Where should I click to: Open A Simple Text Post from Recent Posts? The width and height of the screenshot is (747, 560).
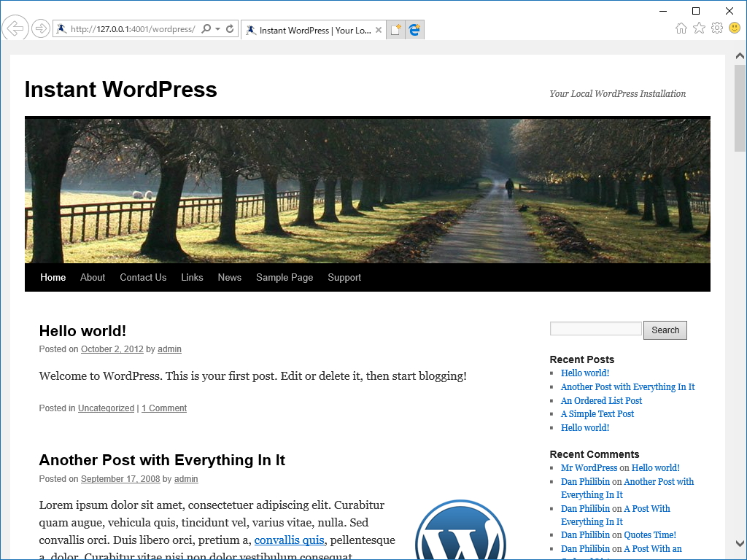(597, 413)
